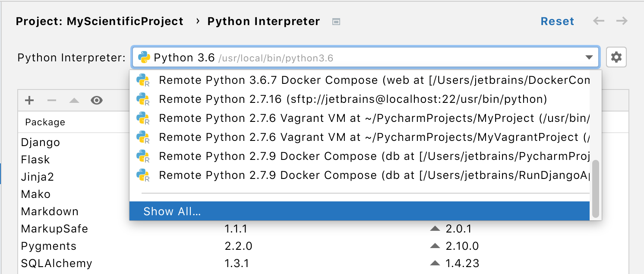Screen dimensions: 644x274
Task: Install a new package with the plus icon
Action: point(29,100)
